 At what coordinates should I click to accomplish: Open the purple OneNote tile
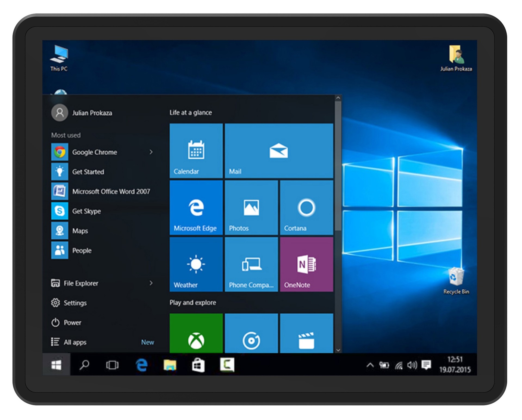click(x=306, y=264)
